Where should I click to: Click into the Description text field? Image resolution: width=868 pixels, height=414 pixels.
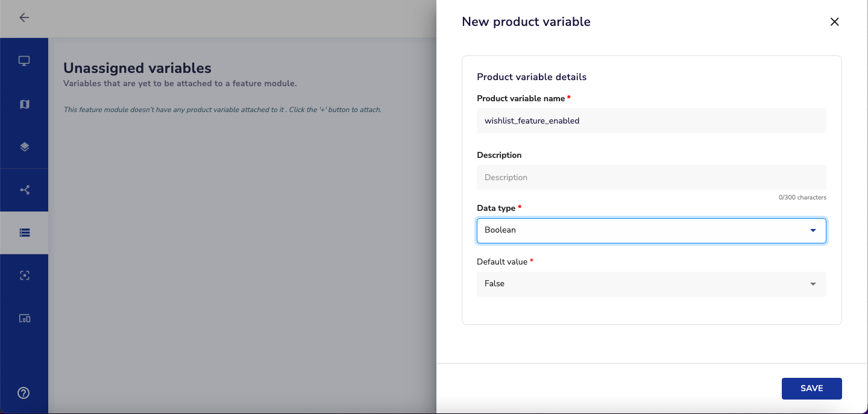click(651, 177)
